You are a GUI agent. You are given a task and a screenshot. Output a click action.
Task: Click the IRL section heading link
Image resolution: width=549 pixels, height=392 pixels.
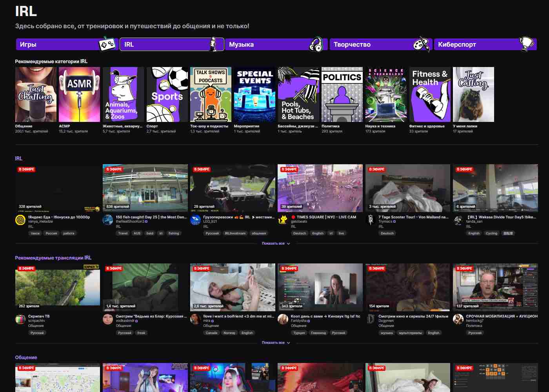(x=18, y=158)
